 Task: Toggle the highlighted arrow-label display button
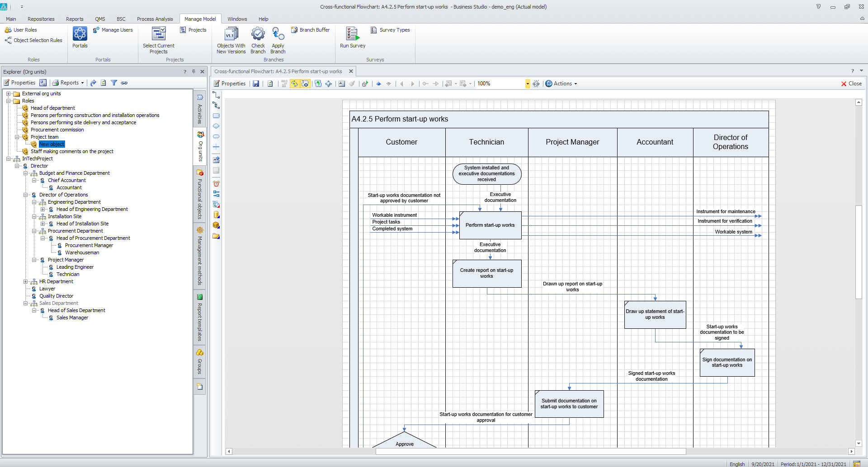click(295, 84)
